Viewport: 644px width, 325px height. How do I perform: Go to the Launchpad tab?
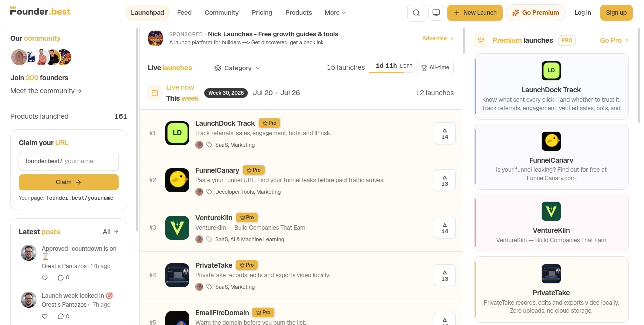coord(148,13)
